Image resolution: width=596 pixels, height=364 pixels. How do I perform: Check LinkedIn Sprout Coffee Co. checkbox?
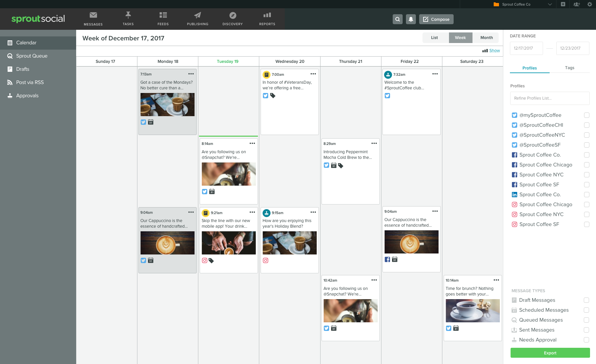[x=587, y=195]
